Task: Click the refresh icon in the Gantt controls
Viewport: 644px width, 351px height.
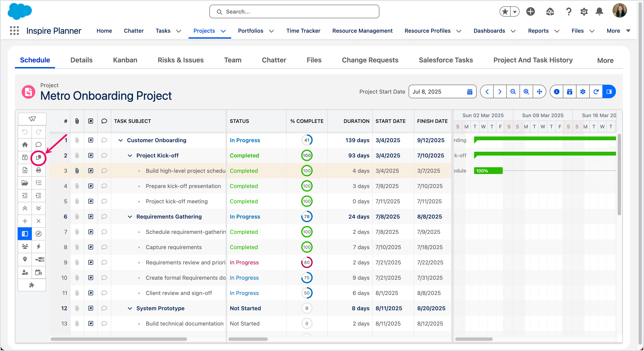Action: point(596,91)
